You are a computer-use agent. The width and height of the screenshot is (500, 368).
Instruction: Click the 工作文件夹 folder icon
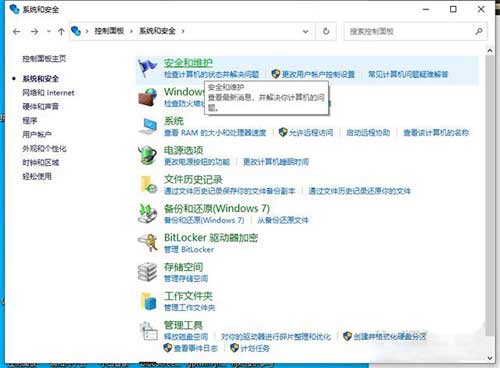(x=149, y=301)
